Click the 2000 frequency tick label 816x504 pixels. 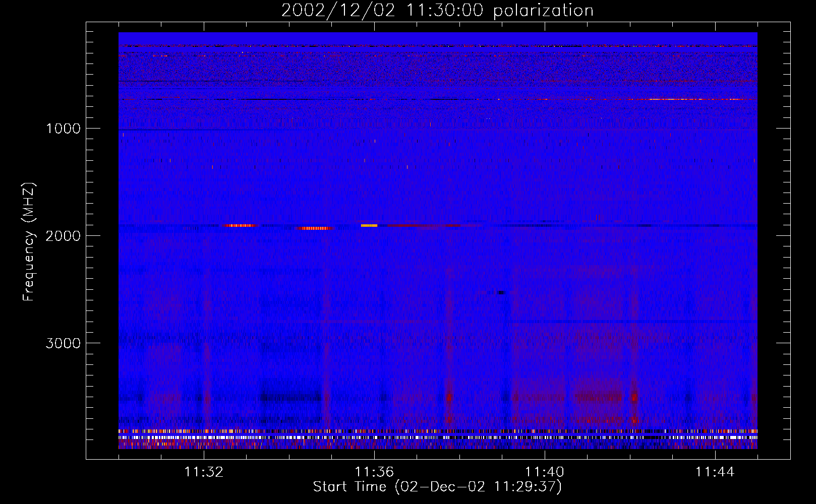(x=63, y=236)
